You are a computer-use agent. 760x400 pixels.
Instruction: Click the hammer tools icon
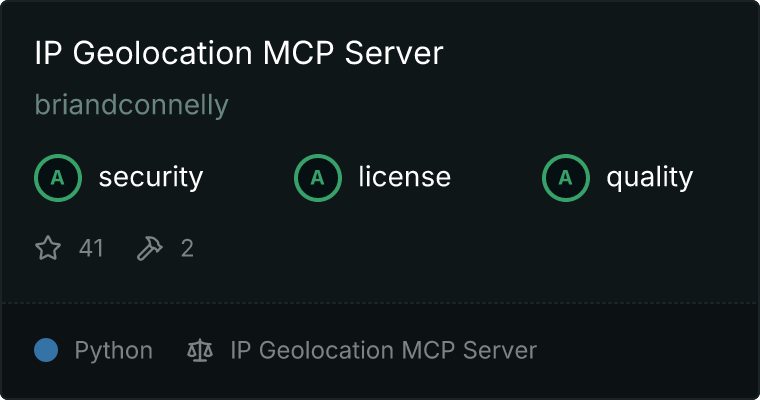click(x=150, y=248)
